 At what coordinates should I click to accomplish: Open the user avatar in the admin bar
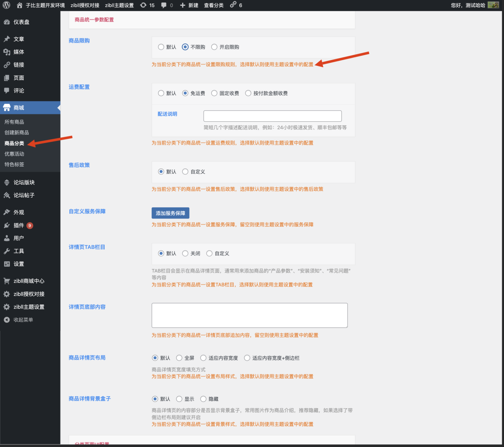tap(493, 5)
